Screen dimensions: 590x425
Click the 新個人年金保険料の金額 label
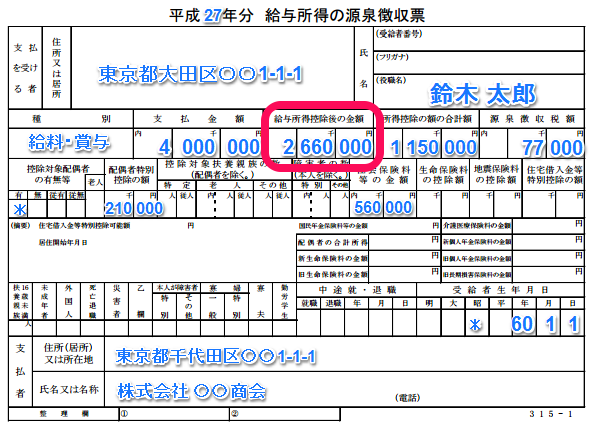pos(477,242)
